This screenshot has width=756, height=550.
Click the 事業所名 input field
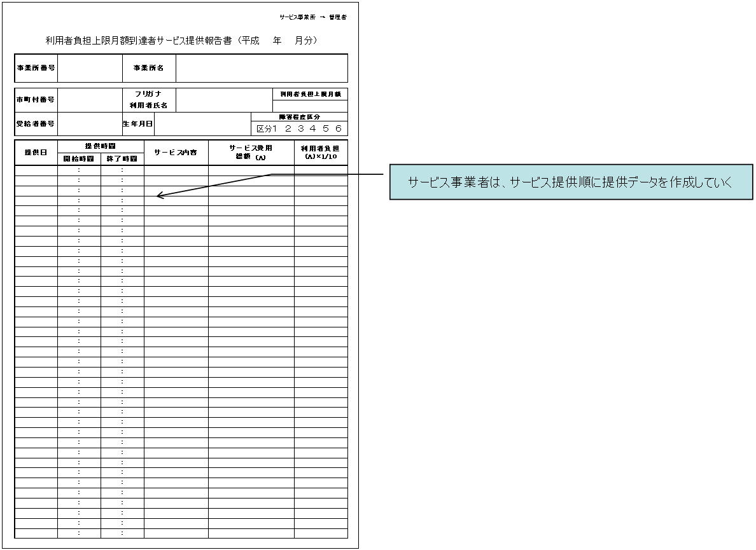pos(262,68)
